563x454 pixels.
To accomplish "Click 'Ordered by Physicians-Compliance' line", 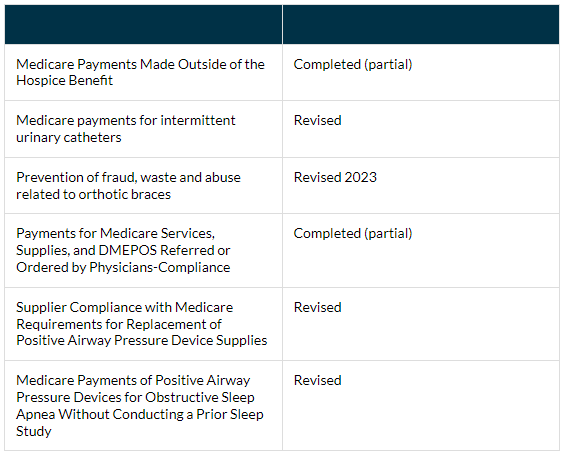I will click(123, 267).
